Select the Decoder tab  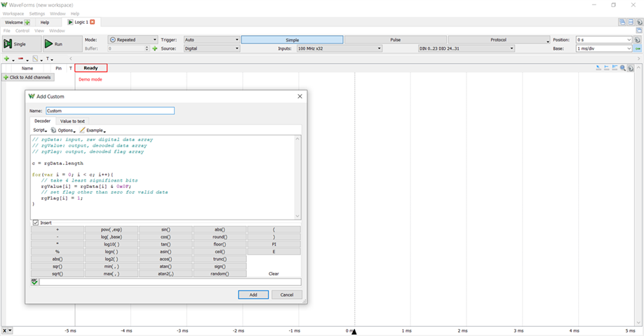[42, 121]
